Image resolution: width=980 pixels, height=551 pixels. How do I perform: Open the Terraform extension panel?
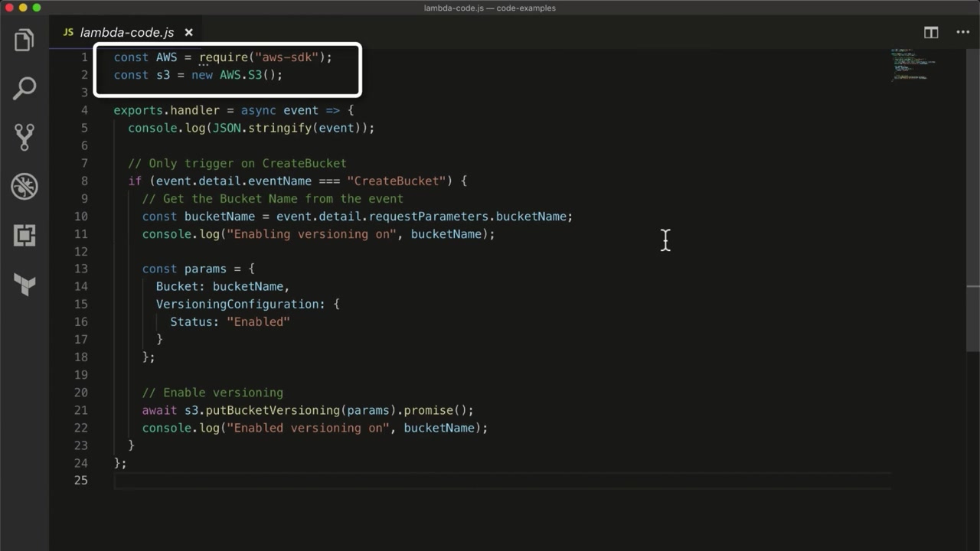[x=24, y=285]
